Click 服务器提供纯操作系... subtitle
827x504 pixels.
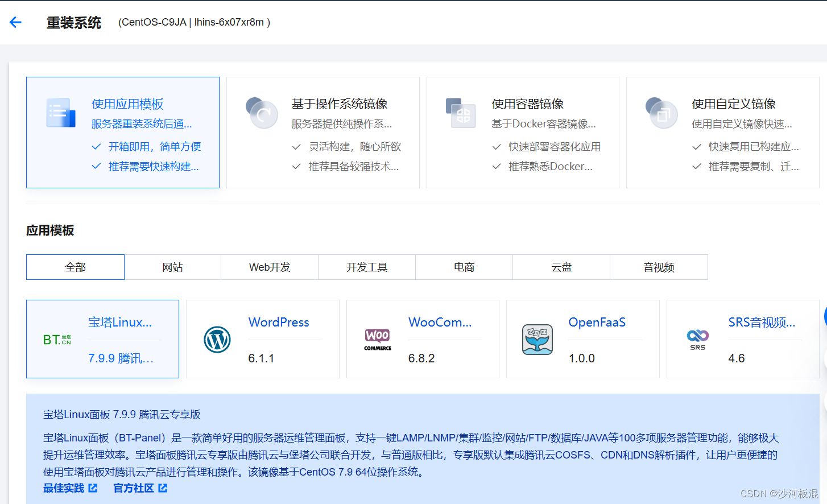click(342, 124)
